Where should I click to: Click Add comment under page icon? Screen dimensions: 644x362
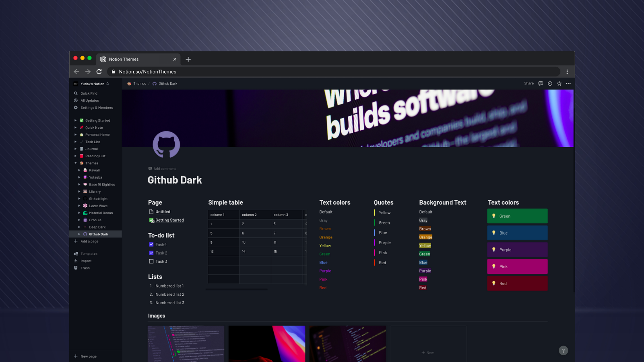[162, 169]
